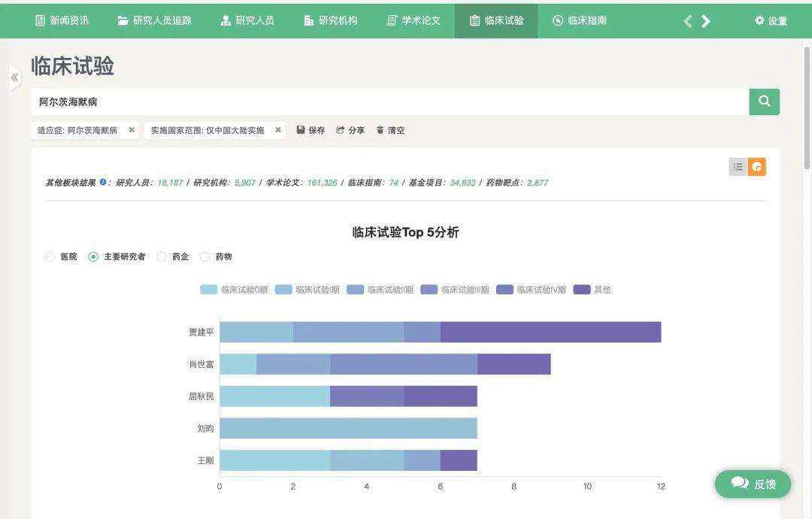The image size is (812, 519).
Task: Click the search input containing 阿尔茨海默病
Action: pyautogui.click(x=389, y=102)
